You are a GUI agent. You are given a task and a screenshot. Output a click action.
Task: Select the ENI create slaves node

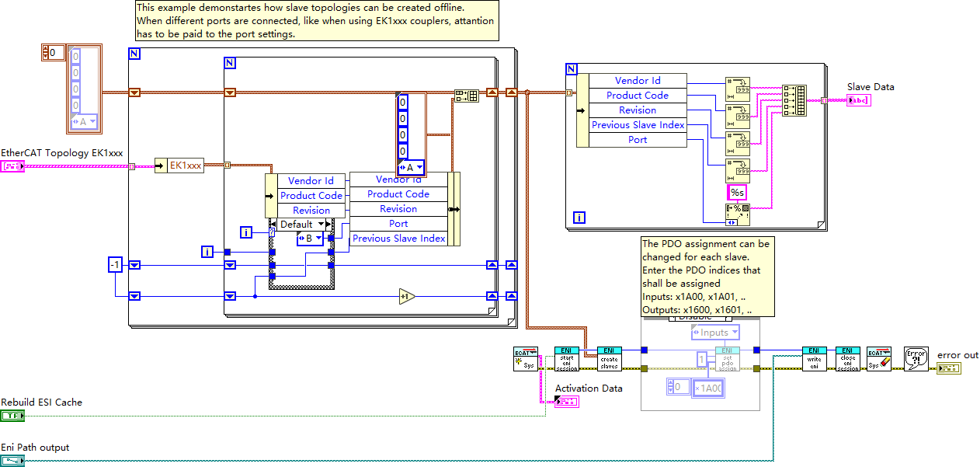(610, 359)
